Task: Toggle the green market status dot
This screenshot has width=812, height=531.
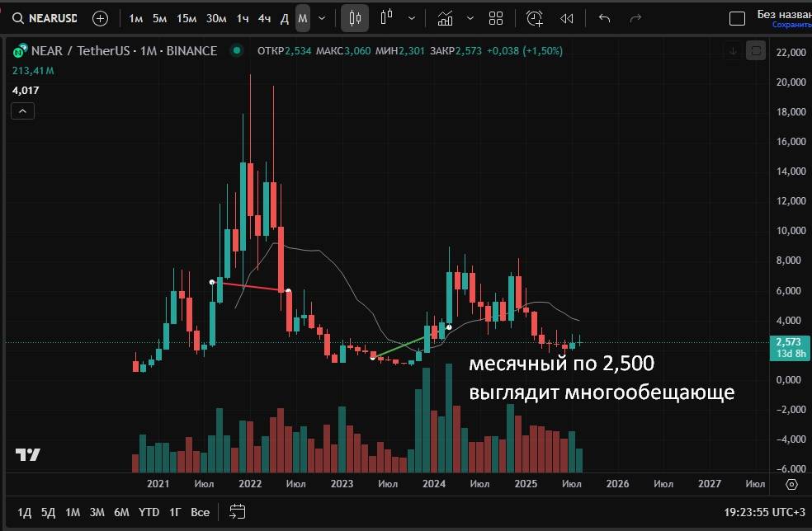Action: pyautogui.click(x=238, y=51)
